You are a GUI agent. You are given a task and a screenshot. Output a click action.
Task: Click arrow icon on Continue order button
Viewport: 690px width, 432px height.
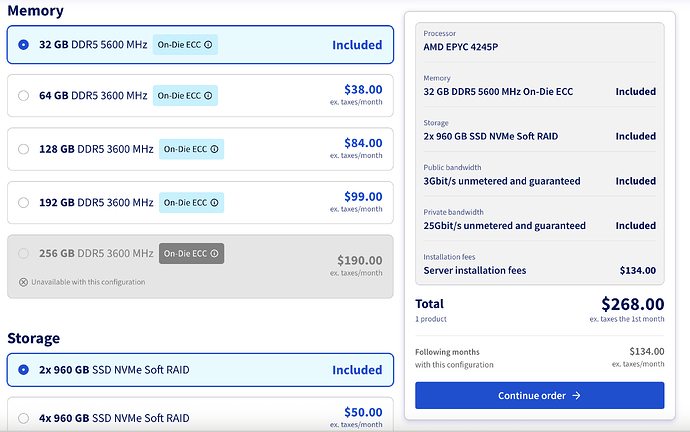(x=576, y=395)
